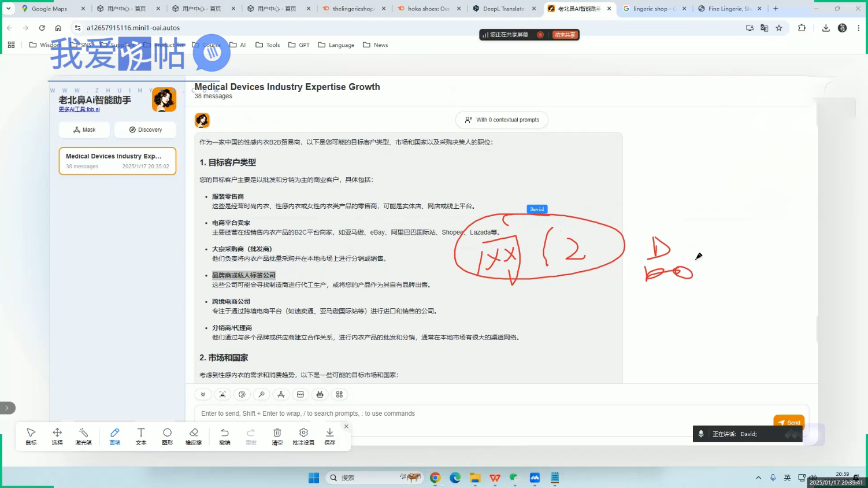Open the plugins grid icon in chat toolbar
This screenshot has height=488, width=868.
point(339,394)
